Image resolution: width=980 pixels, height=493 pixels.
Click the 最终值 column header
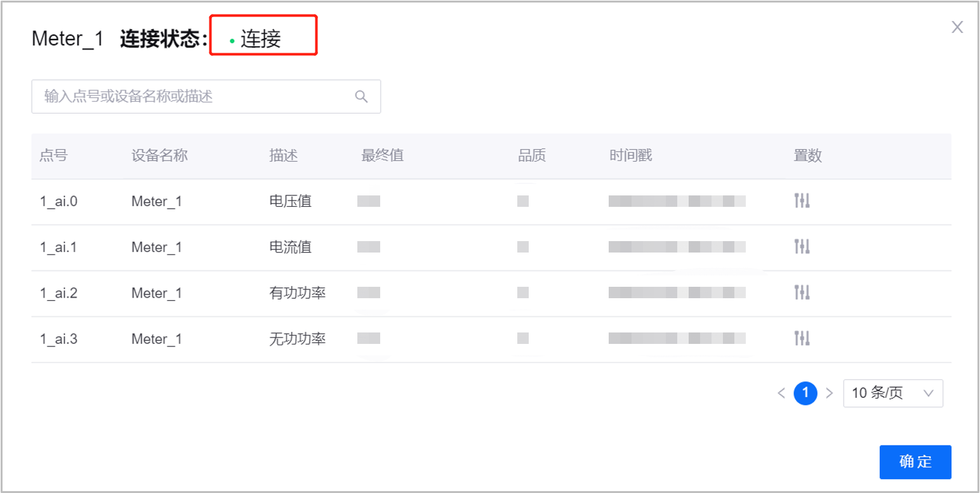[383, 155]
